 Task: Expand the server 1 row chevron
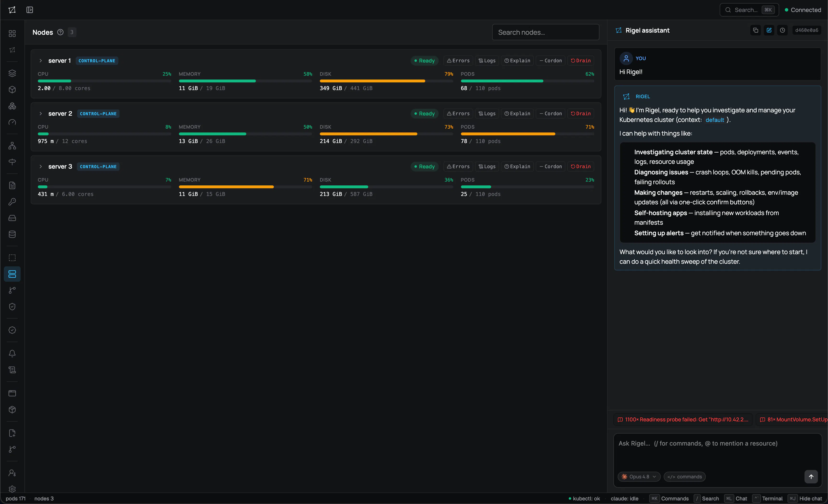40,60
